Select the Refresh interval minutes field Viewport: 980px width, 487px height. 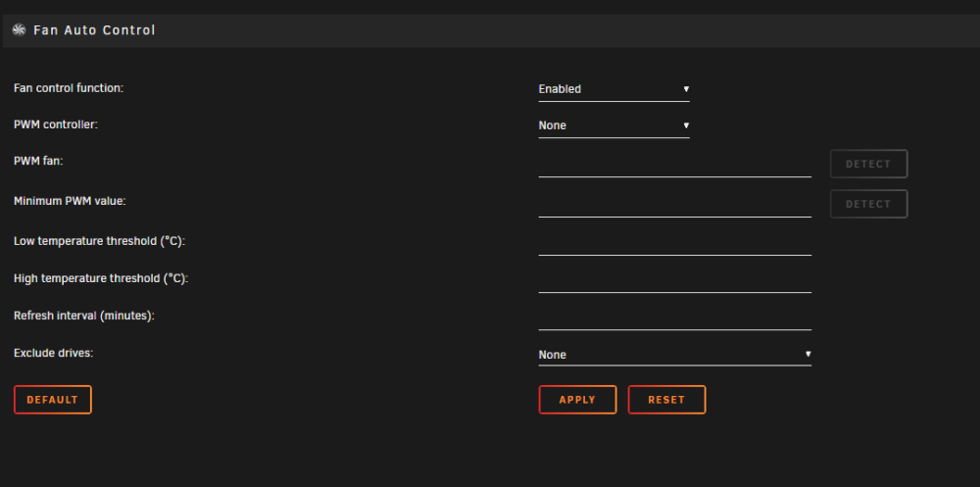click(x=674, y=317)
